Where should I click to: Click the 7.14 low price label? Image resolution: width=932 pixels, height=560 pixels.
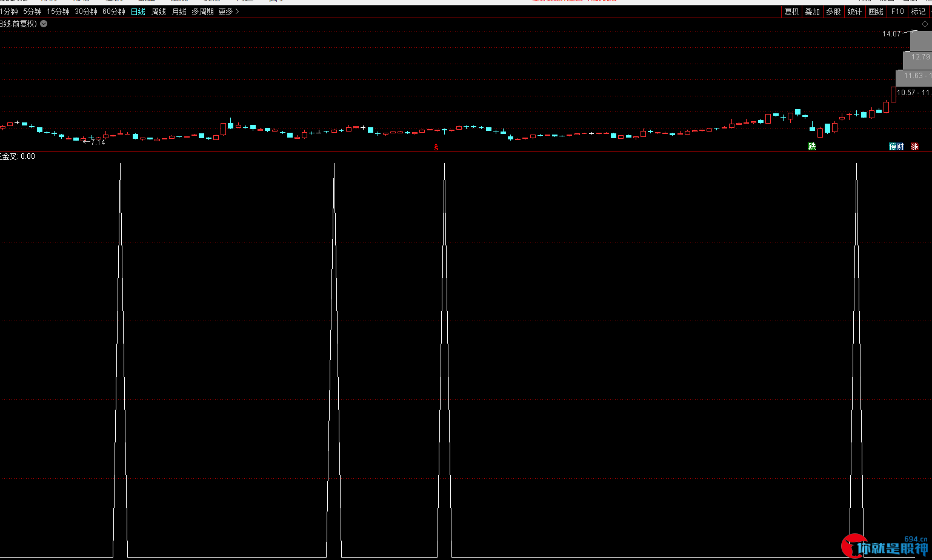coord(98,142)
